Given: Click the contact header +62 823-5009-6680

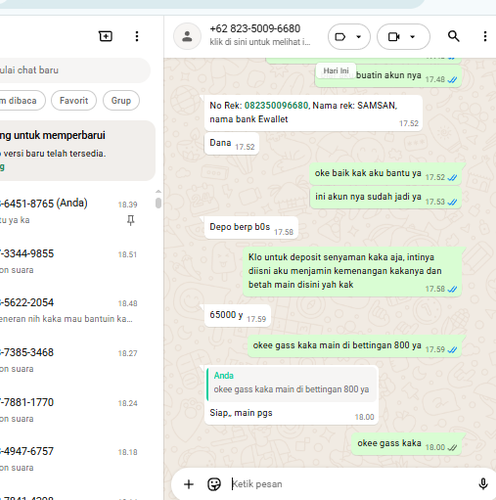Looking at the screenshot, I should coord(255,29).
